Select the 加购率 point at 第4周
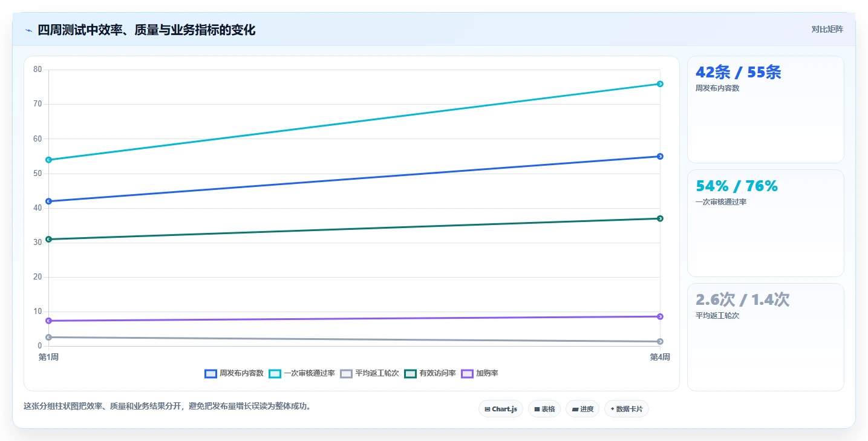The image size is (868, 441). click(660, 316)
